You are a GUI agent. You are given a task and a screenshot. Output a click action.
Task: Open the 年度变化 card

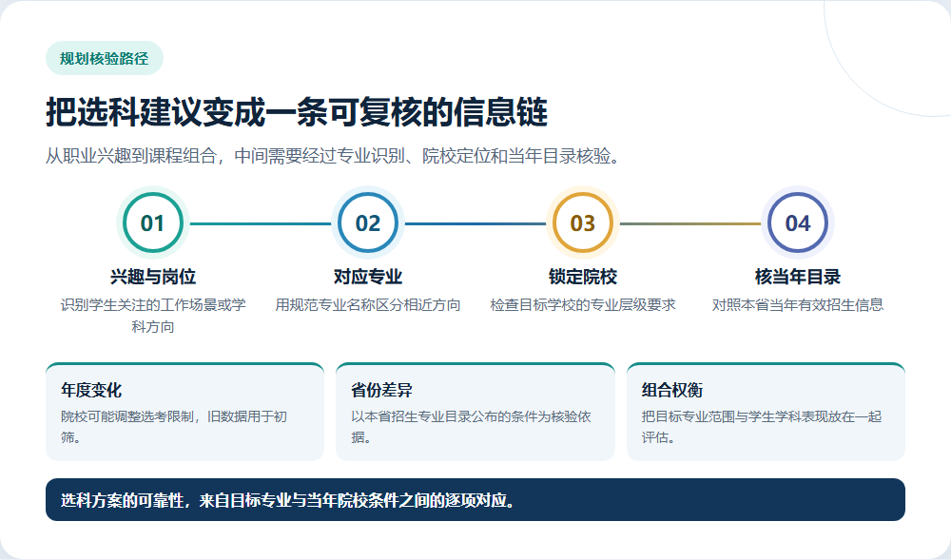pyautogui.click(x=185, y=412)
